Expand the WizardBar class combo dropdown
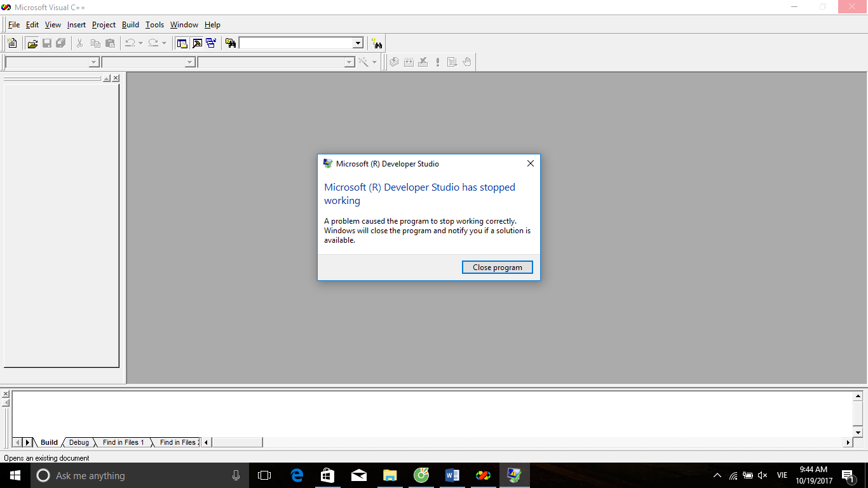This screenshot has width=868, height=488. (x=94, y=62)
